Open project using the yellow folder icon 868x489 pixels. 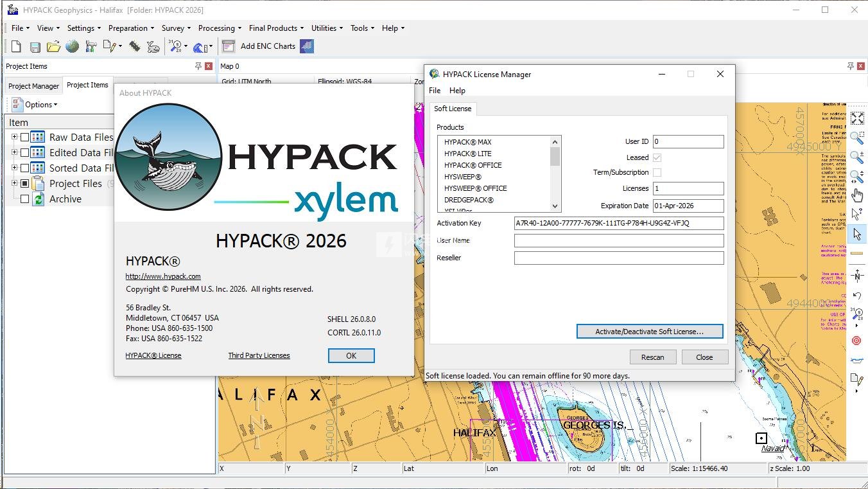[x=53, y=46]
